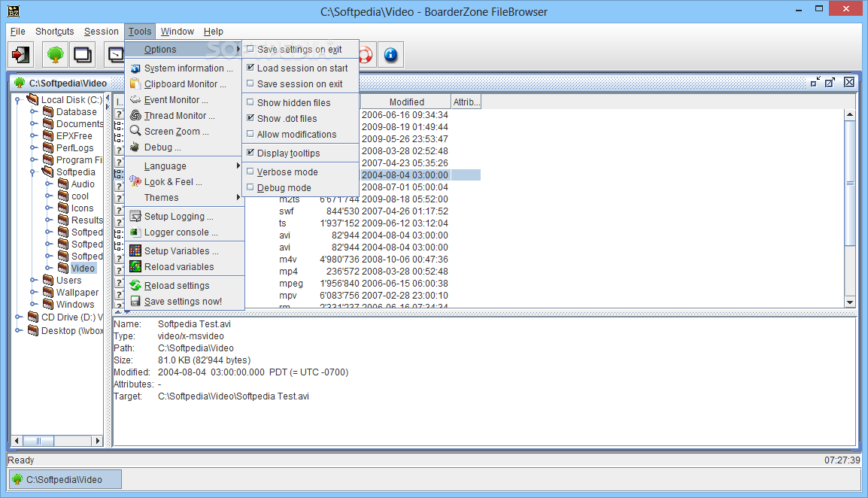Collapse the Softpedia folder node
Screen dimensions: 868x498
[32, 172]
